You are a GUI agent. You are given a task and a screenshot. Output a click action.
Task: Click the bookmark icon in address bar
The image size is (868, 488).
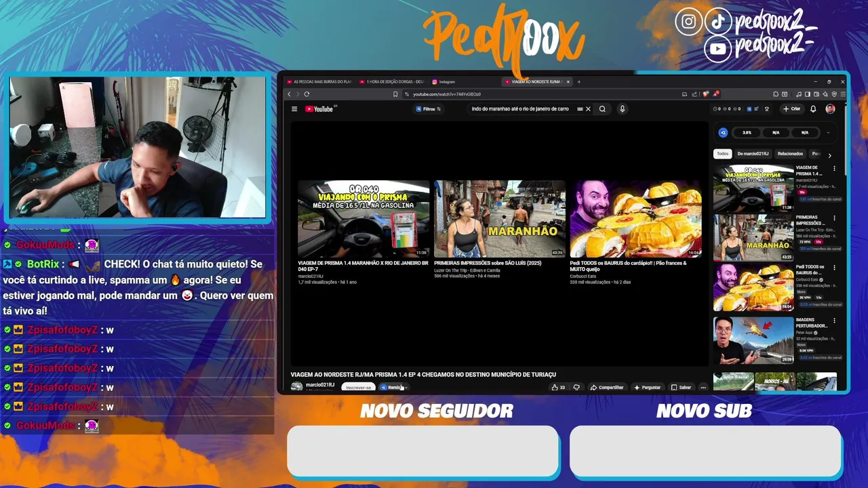[x=395, y=94]
